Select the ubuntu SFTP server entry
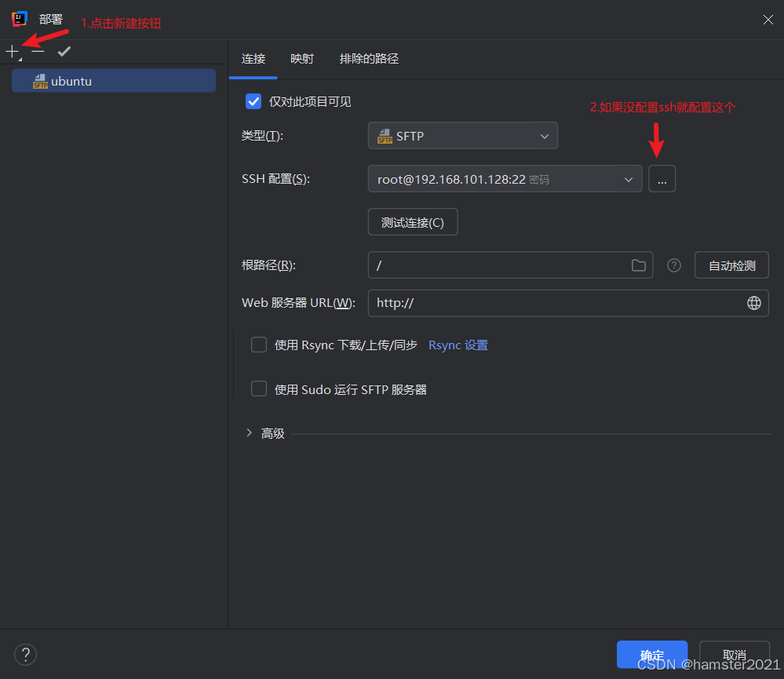This screenshot has width=784, height=679. pos(114,81)
